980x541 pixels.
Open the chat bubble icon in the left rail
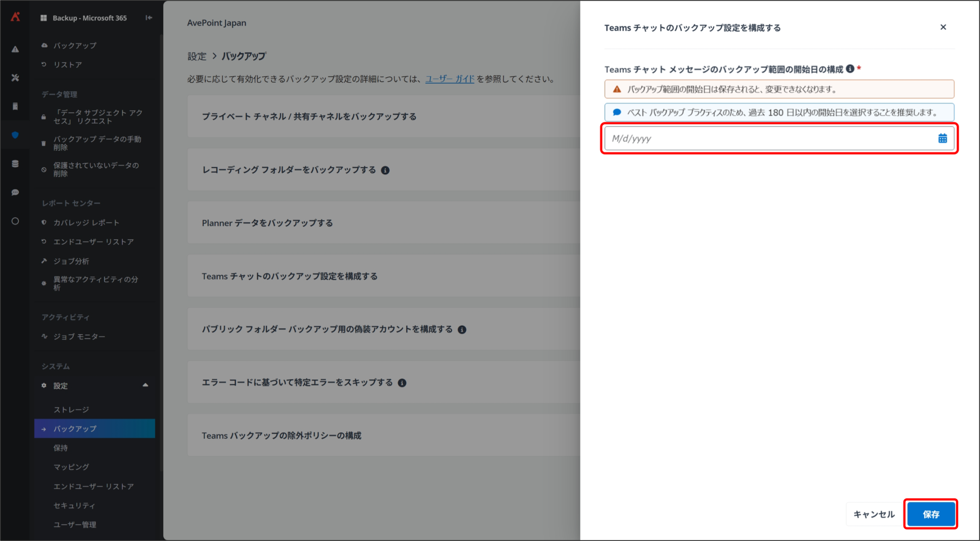tap(15, 192)
